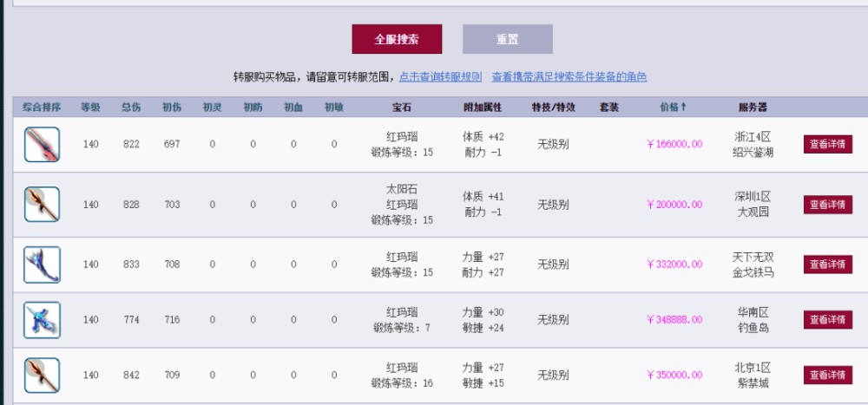The height and width of the screenshot is (405, 868).
Task: Sort results by 价格 column header
Action: (x=674, y=108)
